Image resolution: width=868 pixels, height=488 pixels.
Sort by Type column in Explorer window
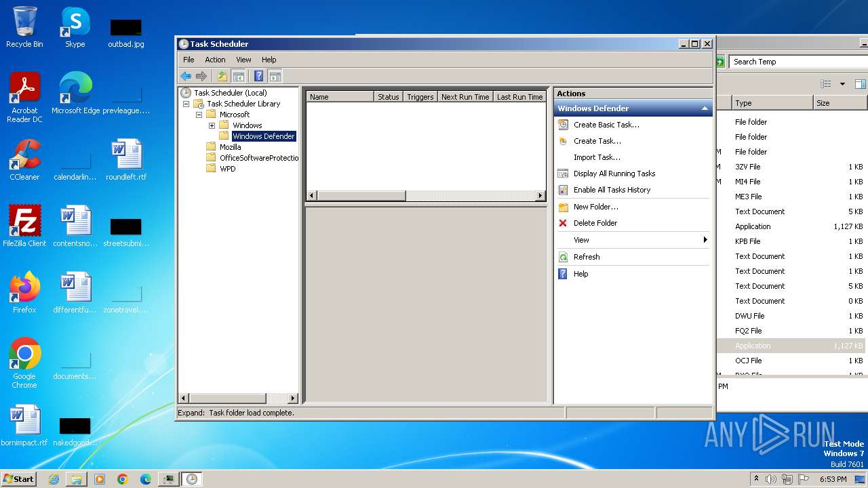(x=772, y=103)
